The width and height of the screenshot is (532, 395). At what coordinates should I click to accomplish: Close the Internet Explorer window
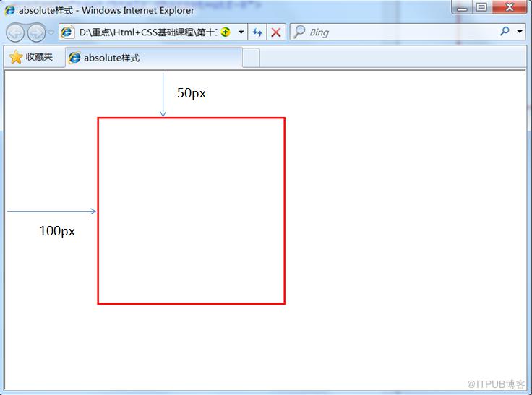pos(510,7)
